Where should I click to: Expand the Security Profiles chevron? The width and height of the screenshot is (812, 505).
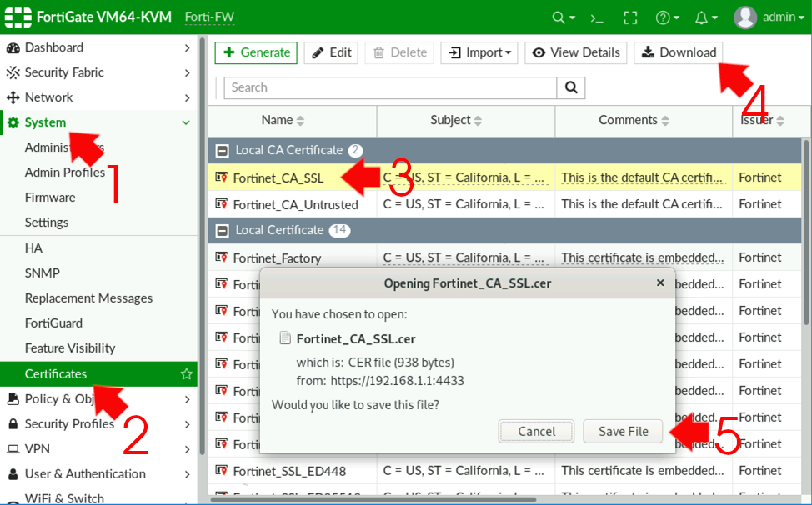point(187,424)
